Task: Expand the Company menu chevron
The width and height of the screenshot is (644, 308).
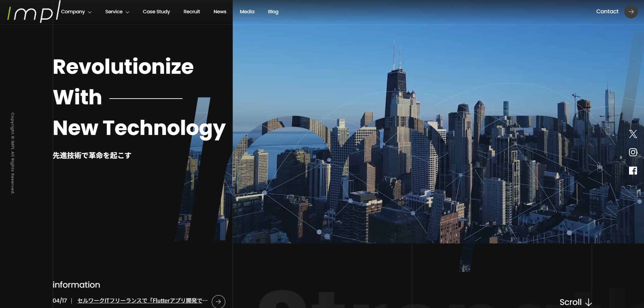Action: click(x=90, y=12)
